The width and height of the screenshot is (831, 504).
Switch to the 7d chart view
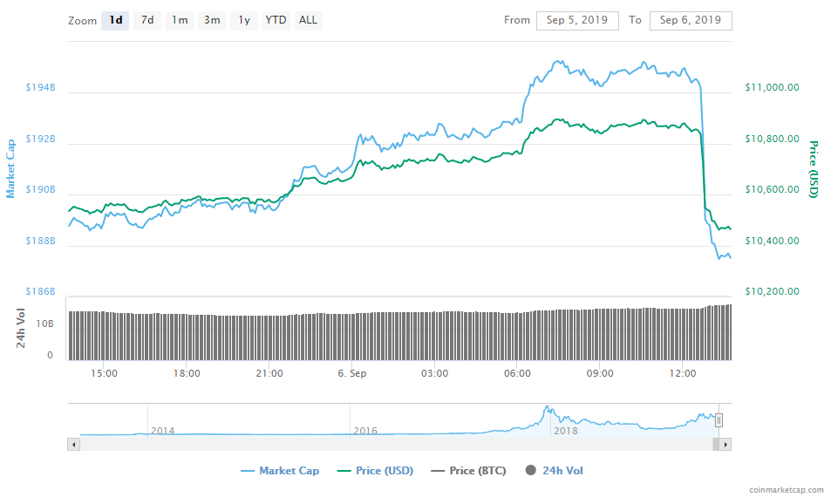146,20
